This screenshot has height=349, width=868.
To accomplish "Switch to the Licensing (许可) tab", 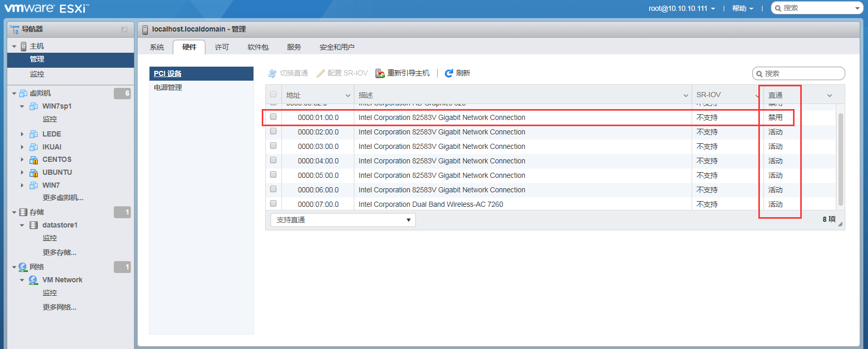I will (x=222, y=48).
